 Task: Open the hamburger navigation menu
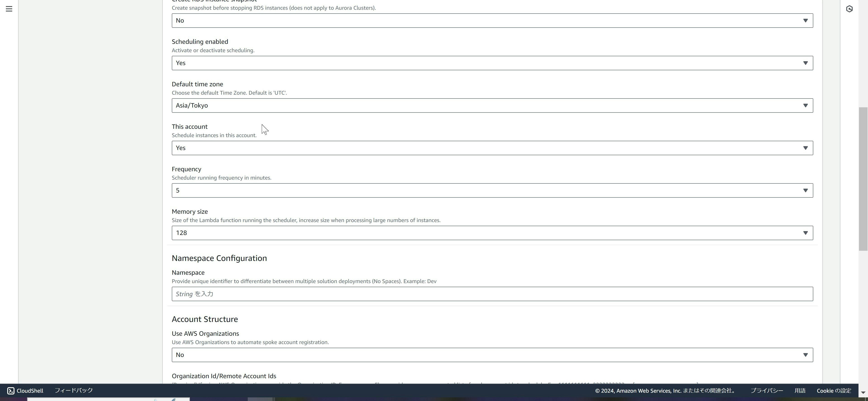pos(9,9)
